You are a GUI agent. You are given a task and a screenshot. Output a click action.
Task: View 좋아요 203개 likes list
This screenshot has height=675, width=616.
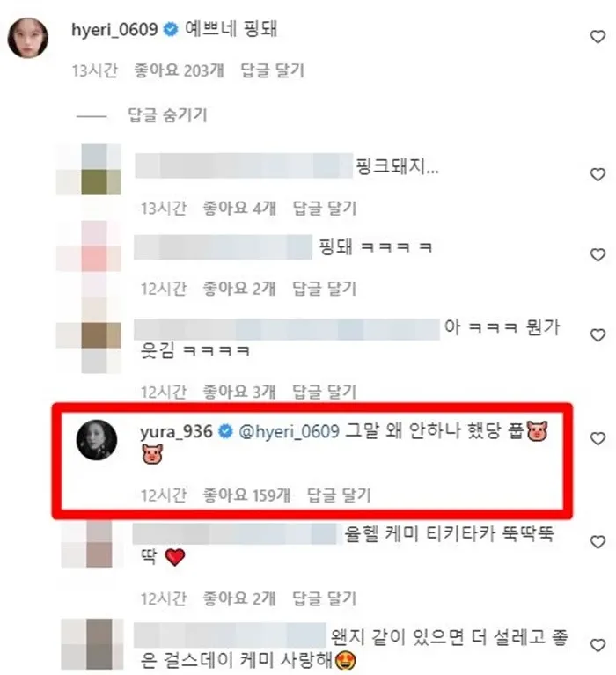click(179, 70)
